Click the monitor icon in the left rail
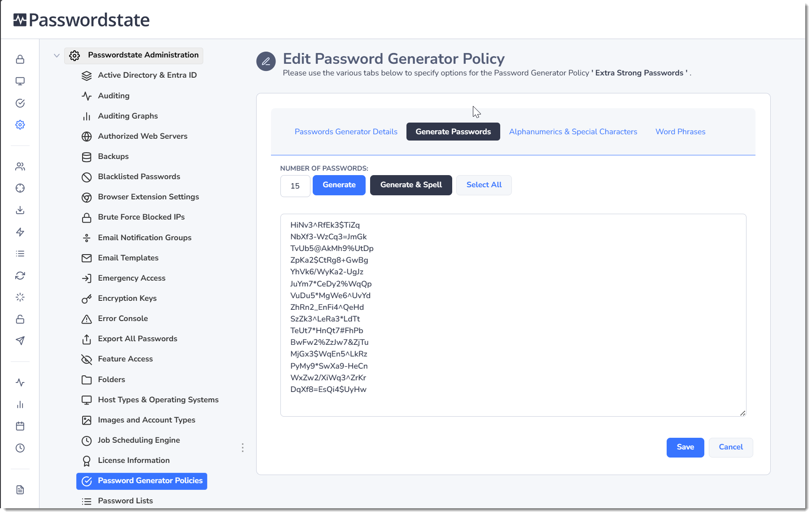 pyautogui.click(x=20, y=81)
